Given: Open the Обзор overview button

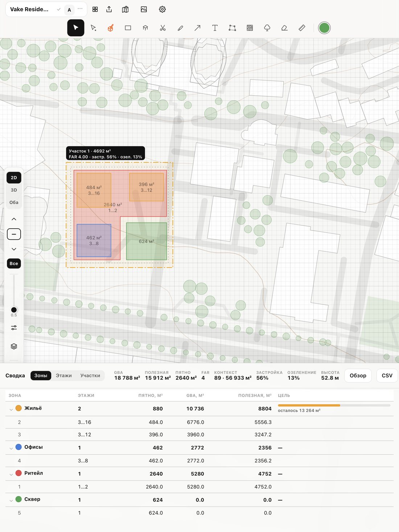Looking at the screenshot, I should coord(358,376).
